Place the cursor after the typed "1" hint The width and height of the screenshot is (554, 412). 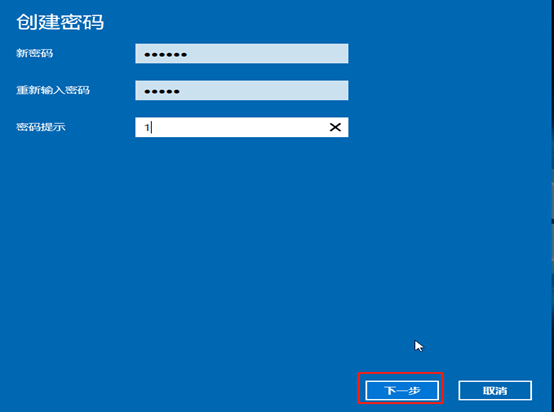tap(151, 127)
